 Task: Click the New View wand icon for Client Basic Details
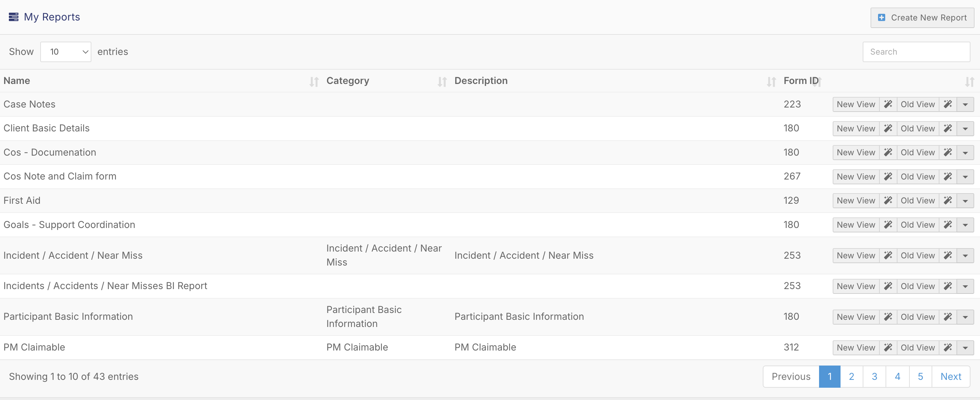coord(888,129)
